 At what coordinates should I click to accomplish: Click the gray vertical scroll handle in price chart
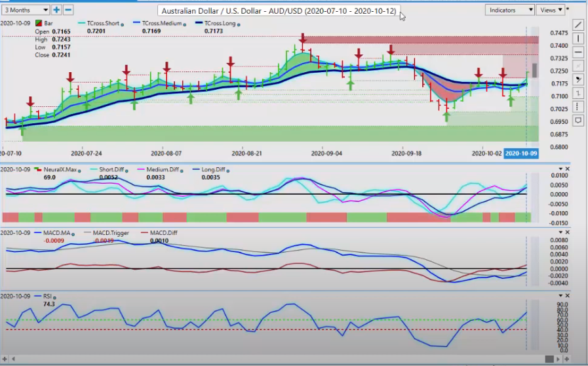click(534, 70)
